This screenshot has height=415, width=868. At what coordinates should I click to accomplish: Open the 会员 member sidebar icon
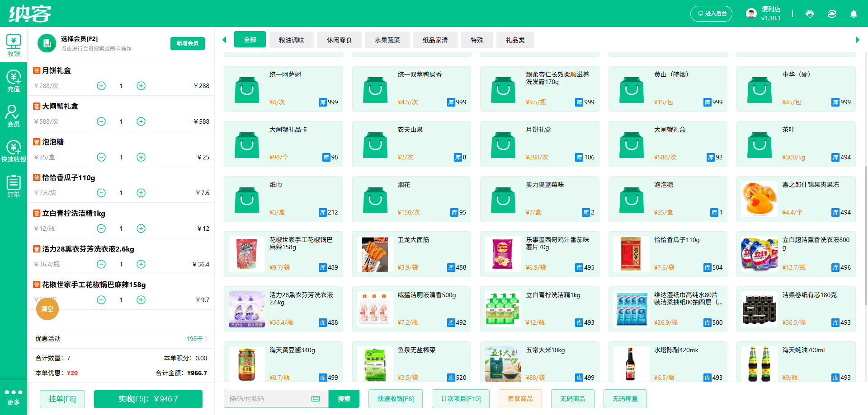(14, 116)
